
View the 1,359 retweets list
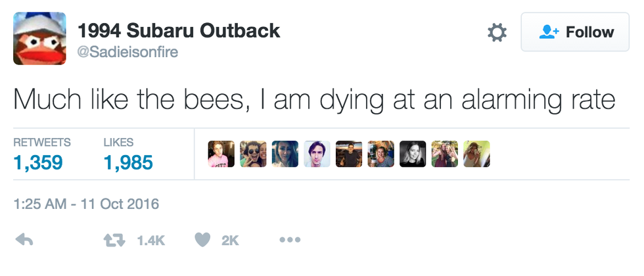click(38, 162)
